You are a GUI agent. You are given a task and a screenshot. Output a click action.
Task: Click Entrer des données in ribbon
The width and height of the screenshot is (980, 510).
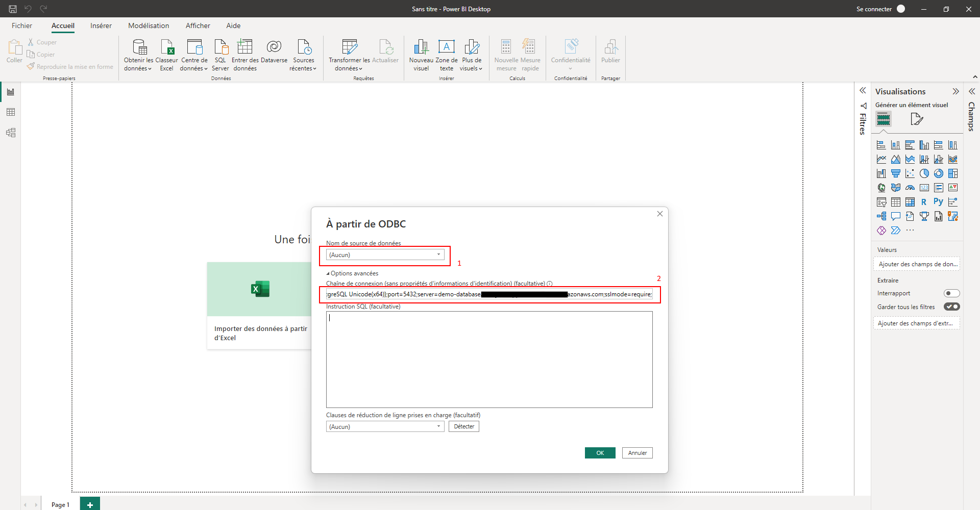click(245, 55)
